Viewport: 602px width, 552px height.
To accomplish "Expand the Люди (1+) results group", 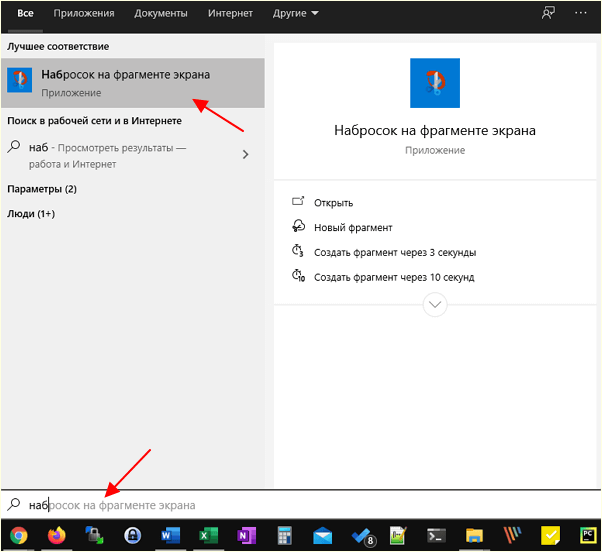I will [x=31, y=214].
